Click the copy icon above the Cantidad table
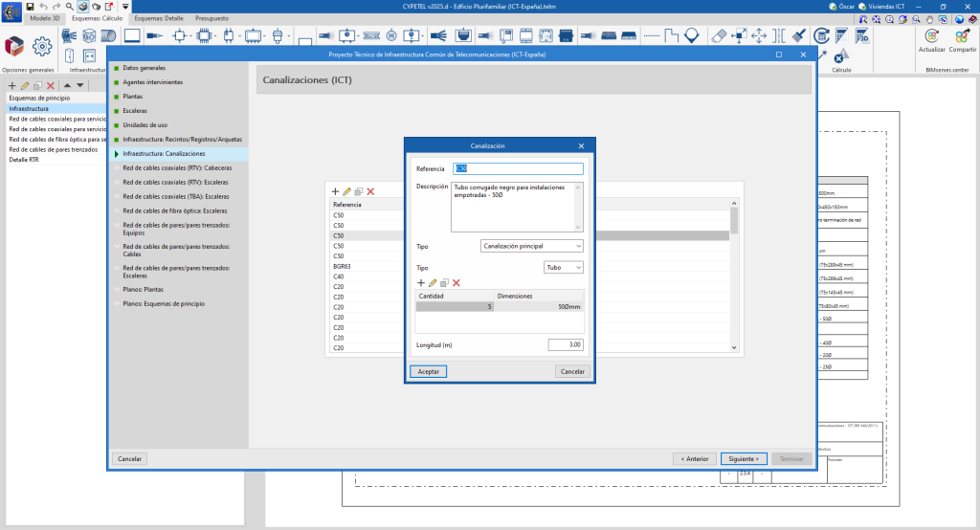 click(x=444, y=282)
